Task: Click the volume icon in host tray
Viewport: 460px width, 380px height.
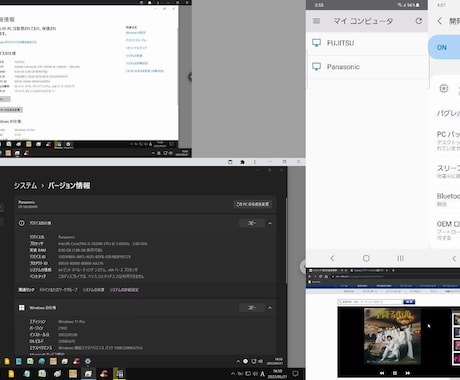Action: coord(255,374)
